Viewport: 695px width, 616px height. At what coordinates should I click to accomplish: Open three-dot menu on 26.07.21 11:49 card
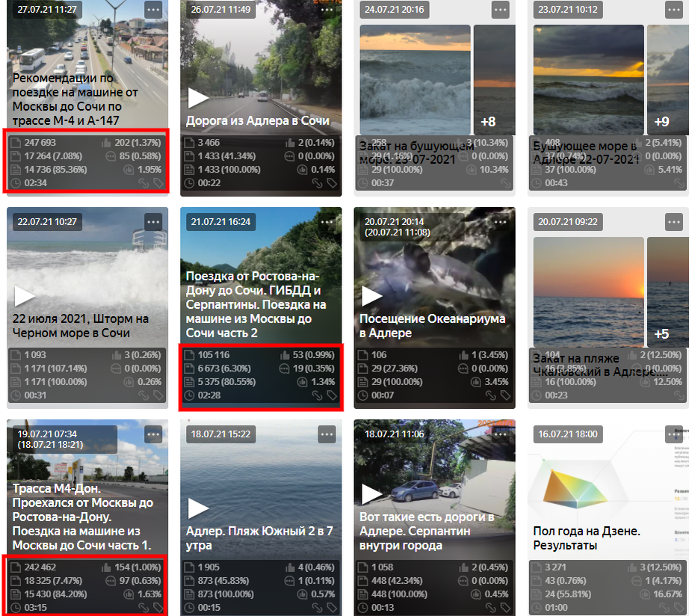click(327, 9)
